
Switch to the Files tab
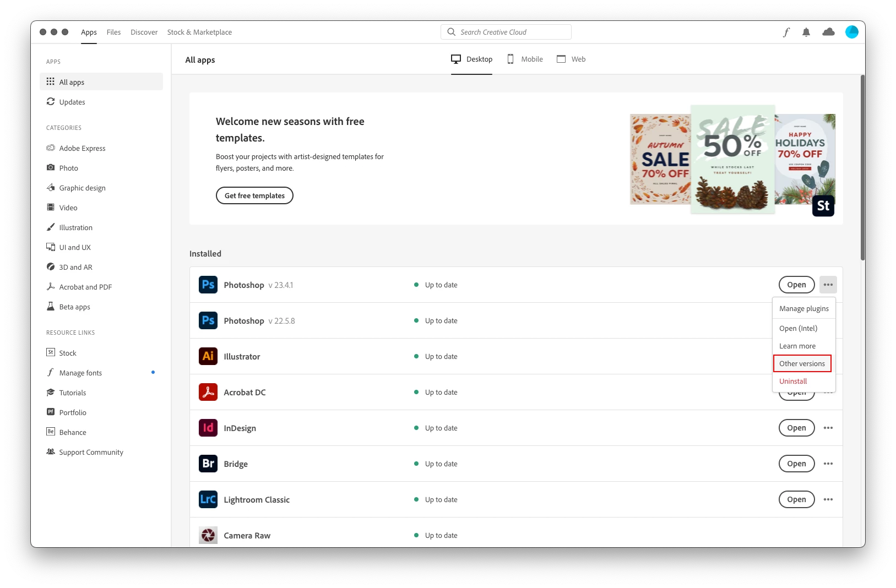[113, 32]
